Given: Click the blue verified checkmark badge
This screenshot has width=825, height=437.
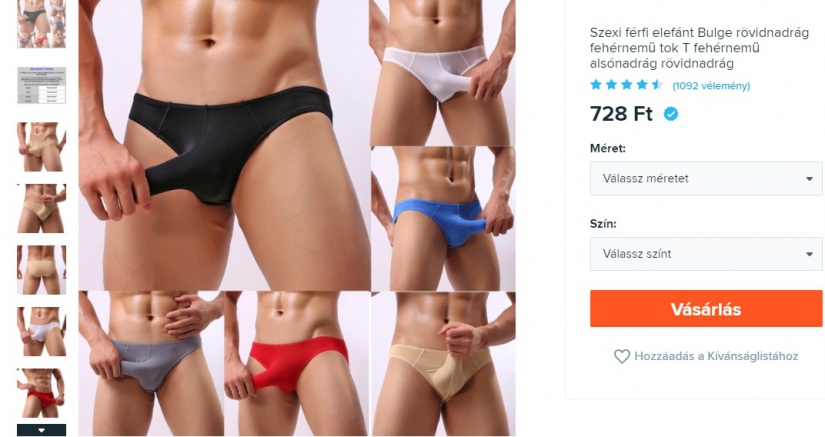Looking at the screenshot, I should click(670, 114).
